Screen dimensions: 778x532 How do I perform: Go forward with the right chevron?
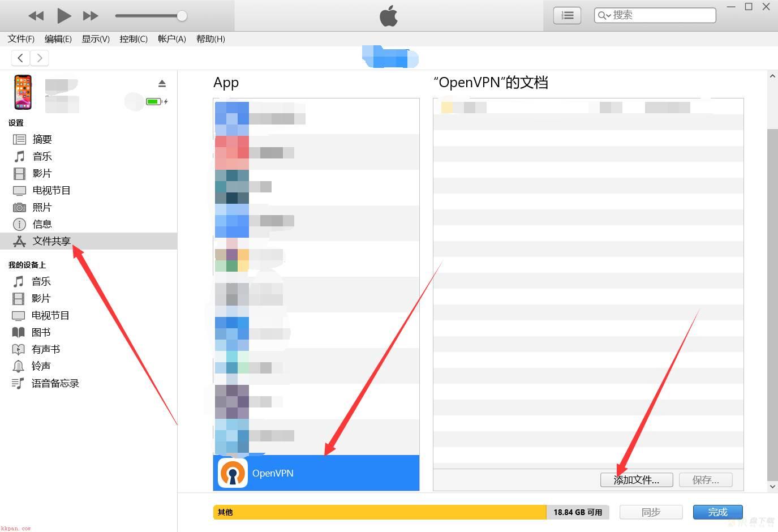click(39, 58)
